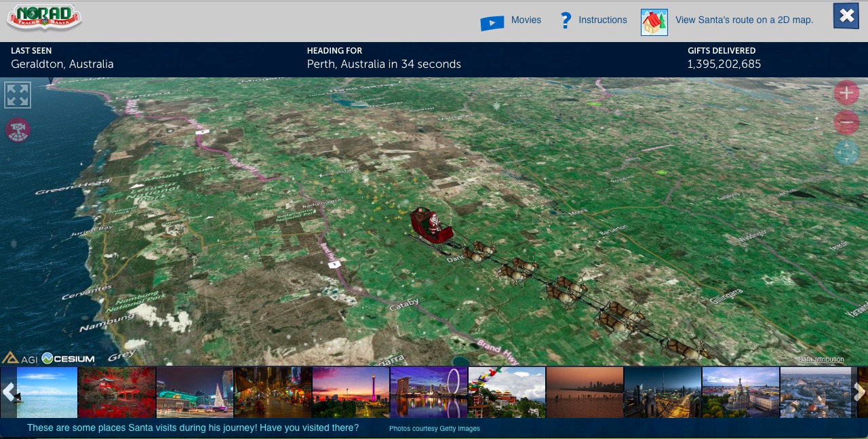Open the aerial night city photo thumbnail
The width and height of the screenshot is (868, 439).
tap(663, 392)
